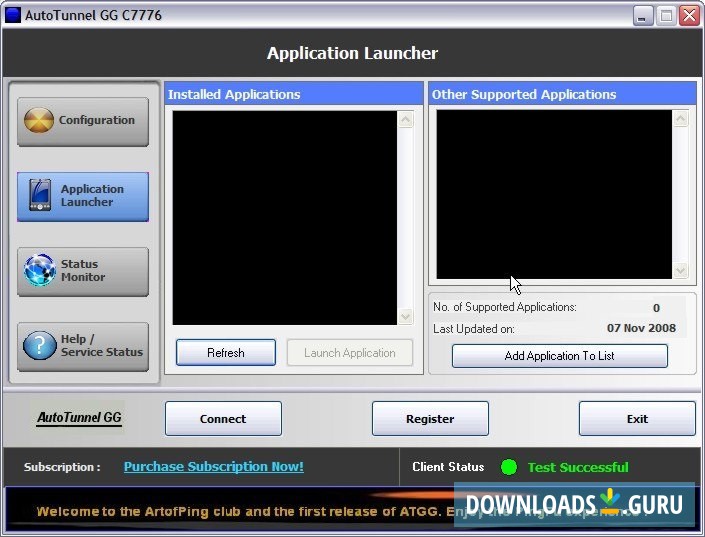Image resolution: width=705 pixels, height=537 pixels.
Task: Click Other Supported Applications scrollbar up arrow
Action: point(680,119)
